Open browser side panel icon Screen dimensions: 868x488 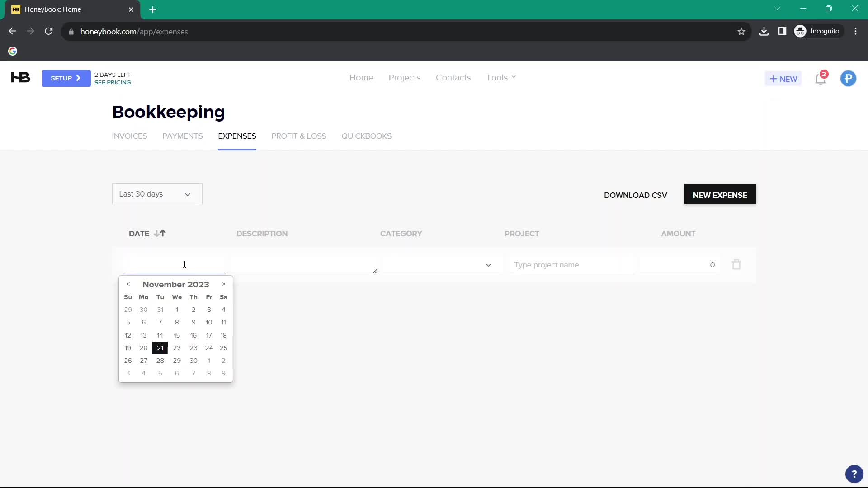[782, 31]
